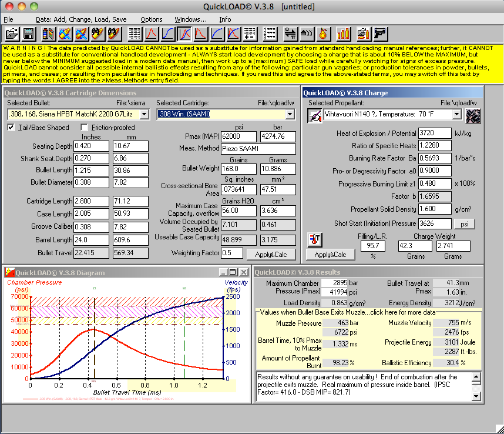Image resolution: width=504 pixels, height=434 pixels.
Task: Click the Maximum Chamber Pressure value '41994 psi'
Action: point(340,292)
